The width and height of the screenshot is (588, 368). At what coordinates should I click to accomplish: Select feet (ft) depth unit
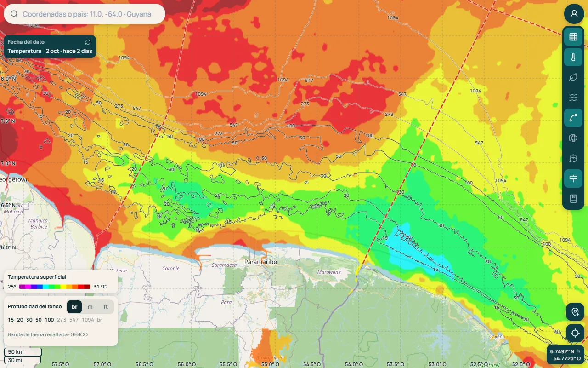click(x=106, y=307)
